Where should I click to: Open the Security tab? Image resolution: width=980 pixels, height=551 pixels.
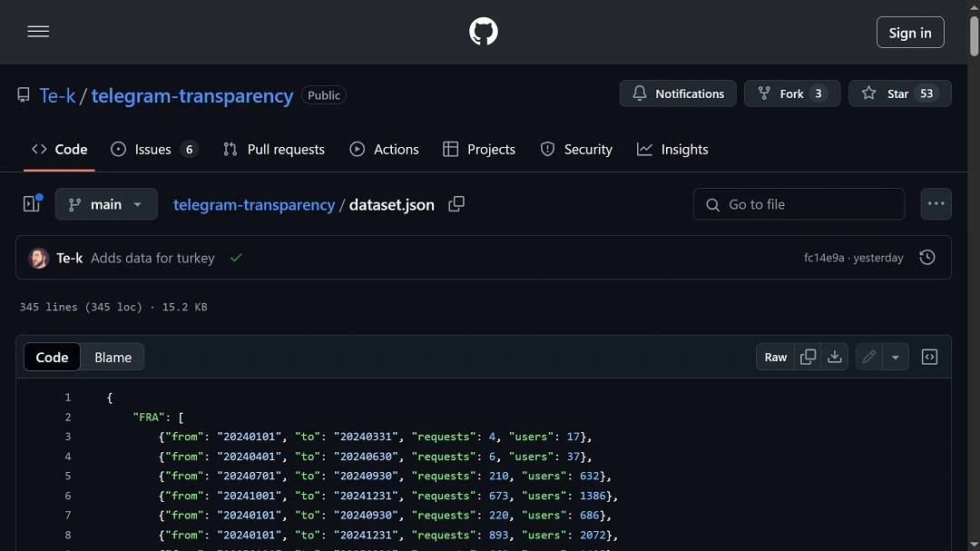[x=576, y=150]
